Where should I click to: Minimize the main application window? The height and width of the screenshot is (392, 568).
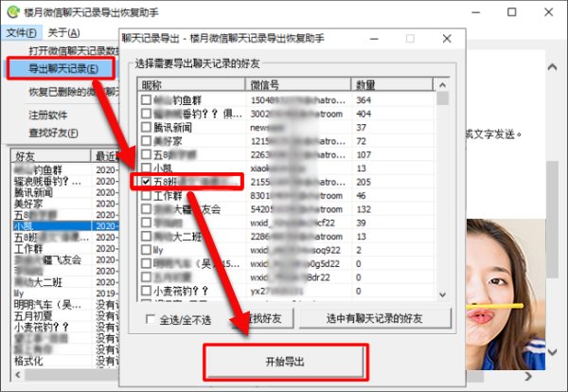[x=476, y=12]
